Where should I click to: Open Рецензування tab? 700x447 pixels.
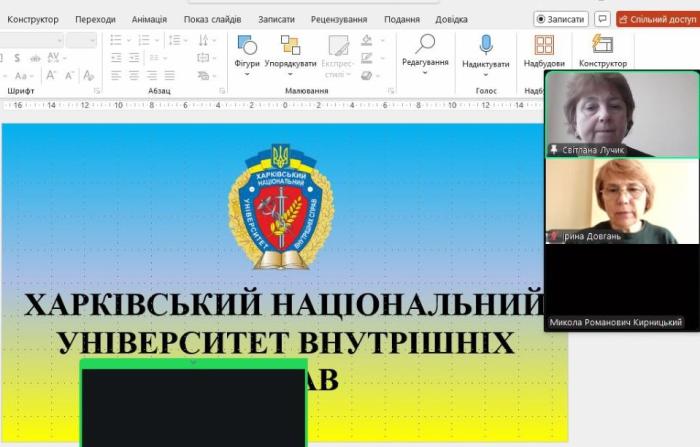(339, 20)
